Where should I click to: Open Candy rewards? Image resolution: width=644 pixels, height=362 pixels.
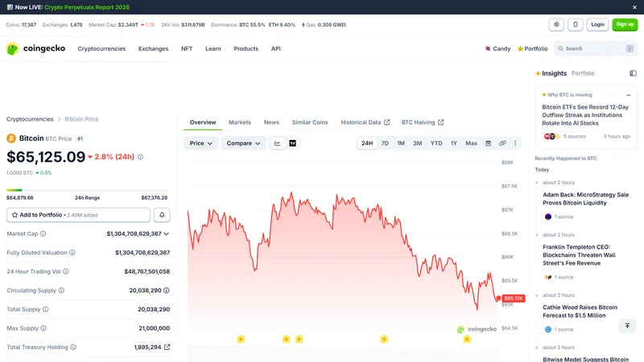(497, 48)
